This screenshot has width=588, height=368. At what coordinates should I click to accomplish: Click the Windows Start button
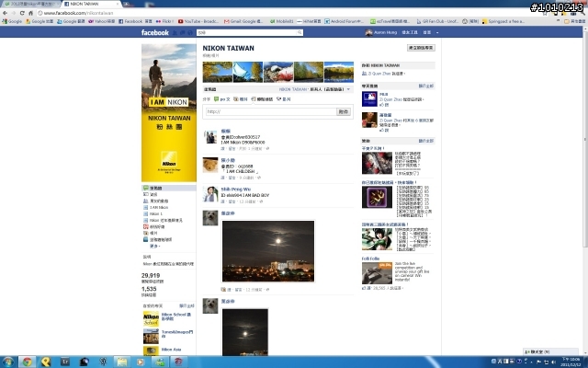[8, 362]
